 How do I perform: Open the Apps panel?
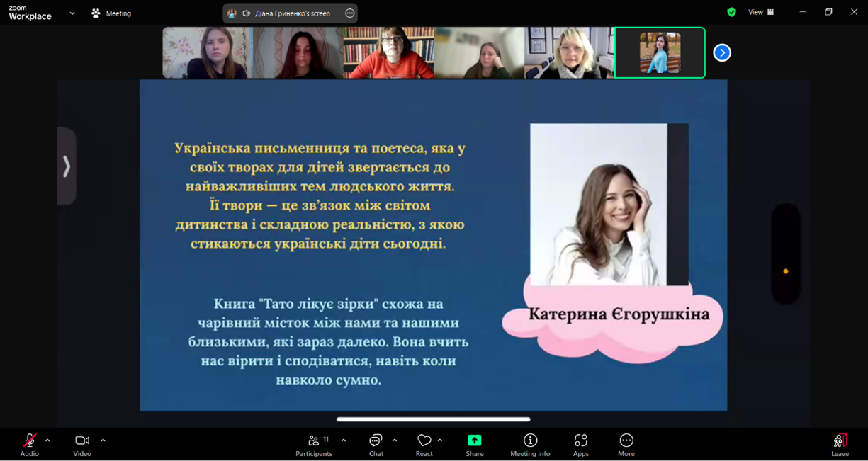[580, 445]
